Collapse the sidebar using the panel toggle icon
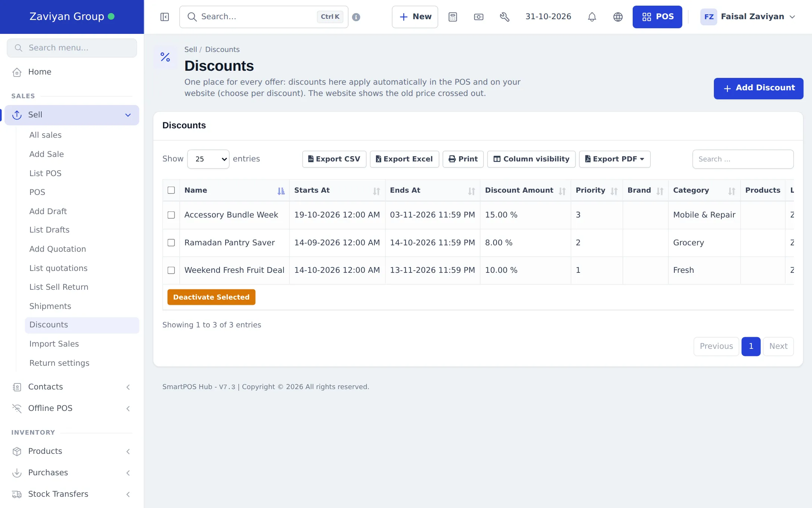 tap(165, 17)
